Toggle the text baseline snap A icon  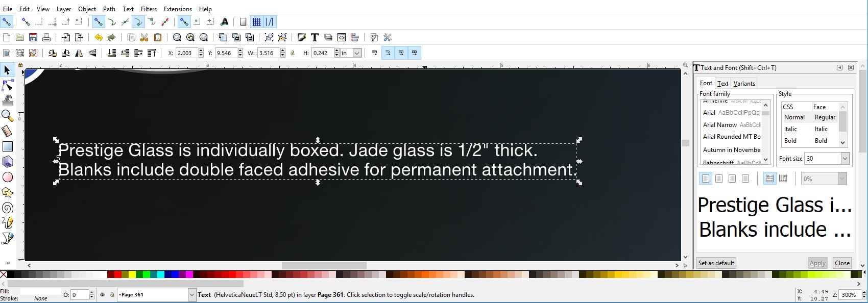(x=224, y=22)
